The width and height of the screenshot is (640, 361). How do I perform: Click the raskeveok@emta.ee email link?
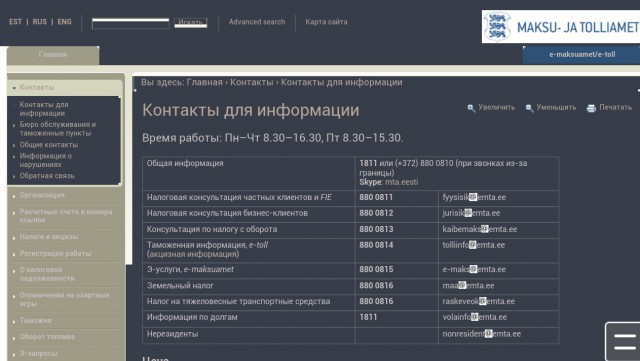tap(478, 301)
